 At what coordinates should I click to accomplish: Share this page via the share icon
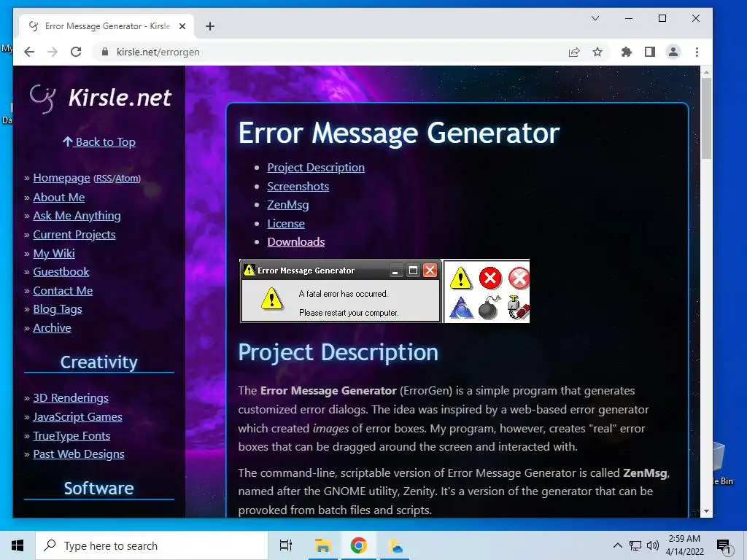(574, 52)
